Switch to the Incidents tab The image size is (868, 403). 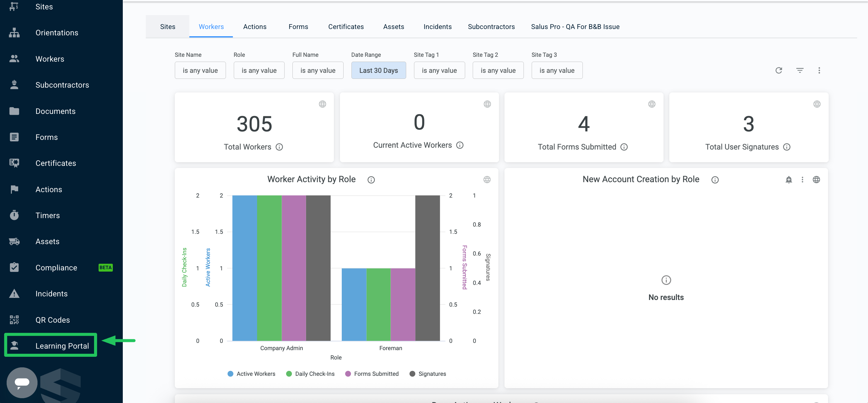[x=437, y=27]
